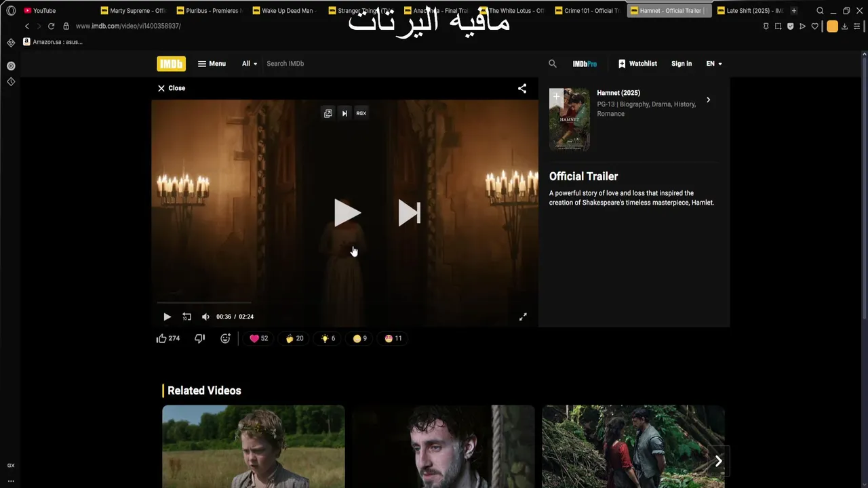Open the Watchlist
The image size is (868, 488).
(637, 64)
